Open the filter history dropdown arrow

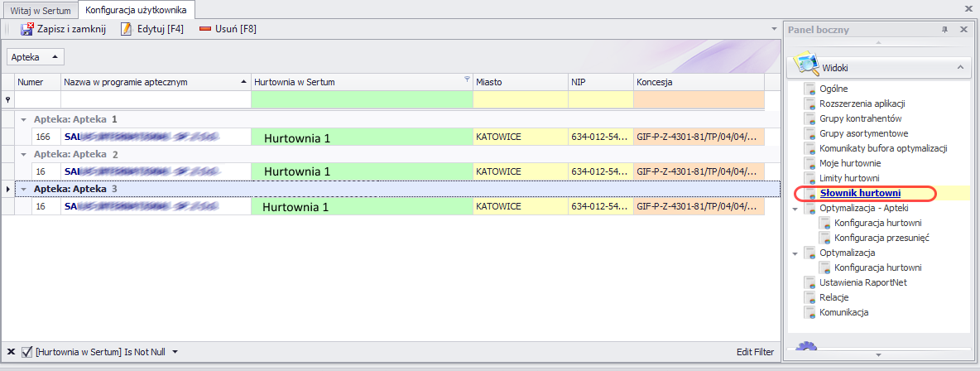click(175, 352)
